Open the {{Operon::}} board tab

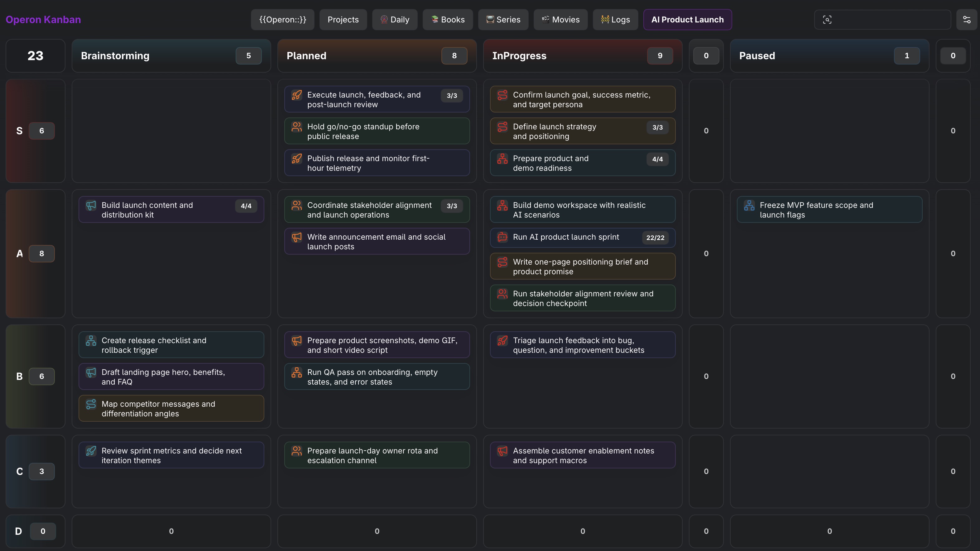(283, 20)
